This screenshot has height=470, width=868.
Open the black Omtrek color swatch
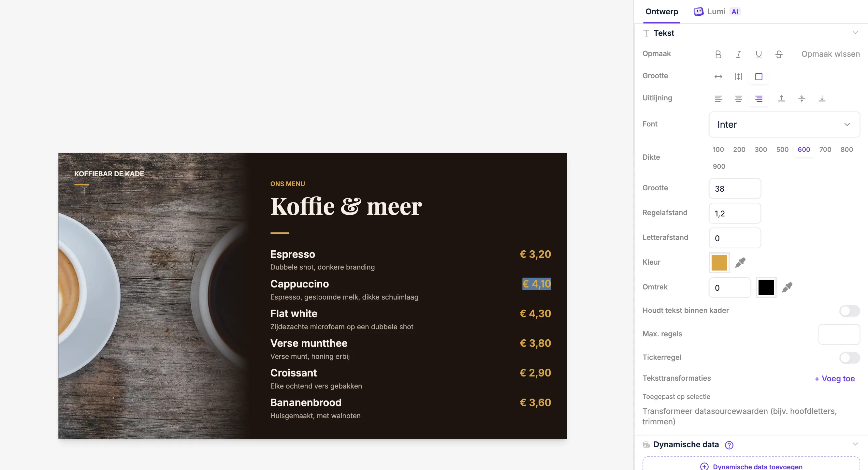(766, 287)
